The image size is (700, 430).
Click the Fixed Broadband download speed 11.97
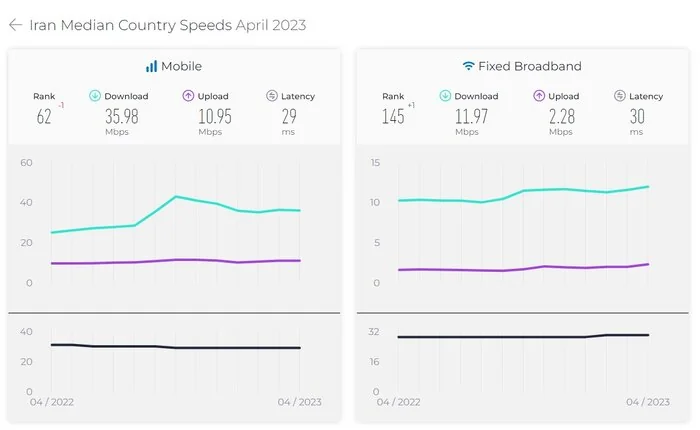pyautogui.click(x=467, y=116)
